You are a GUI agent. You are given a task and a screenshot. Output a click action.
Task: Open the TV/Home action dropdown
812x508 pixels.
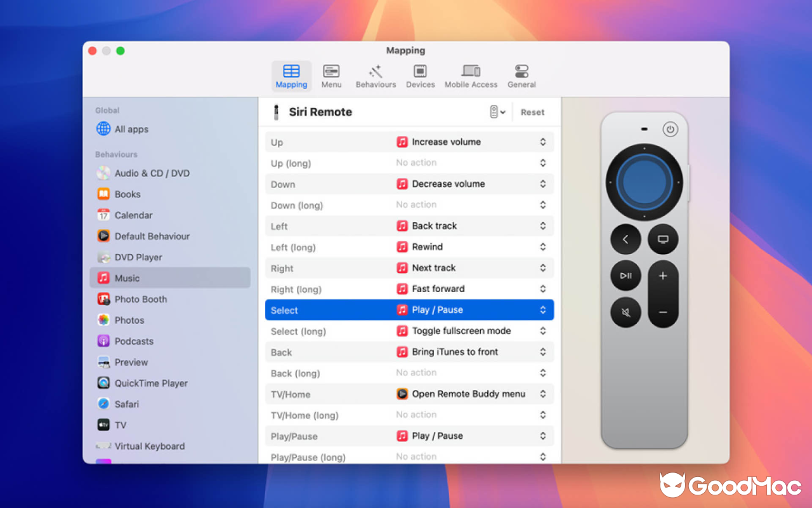542,394
